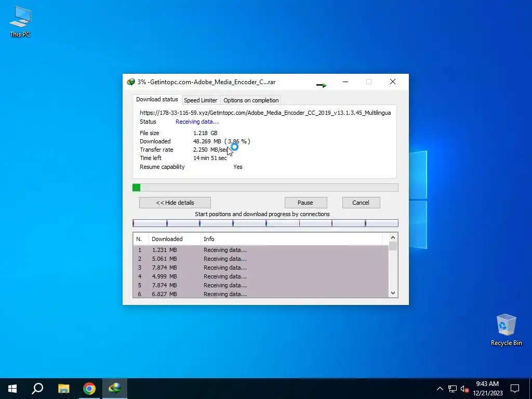The height and width of the screenshot is (399, 532).
Task: Switch to the Speed Limiter tab
Action: click(201, 100)
